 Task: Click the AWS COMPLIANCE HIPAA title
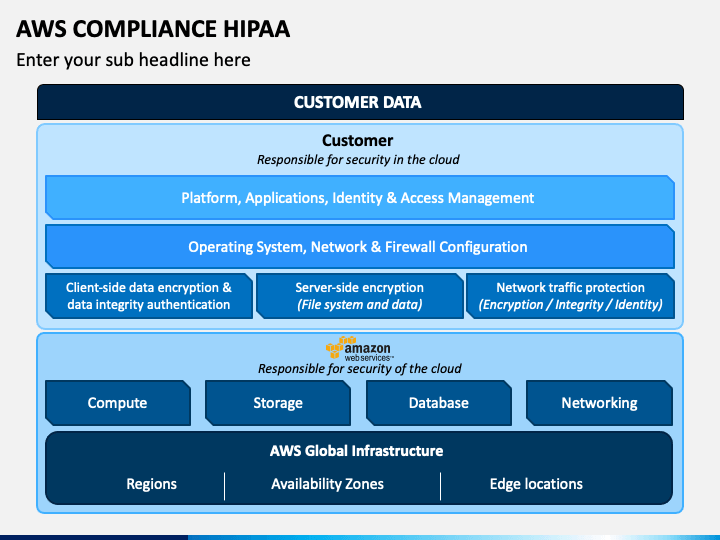pos(153,28)
